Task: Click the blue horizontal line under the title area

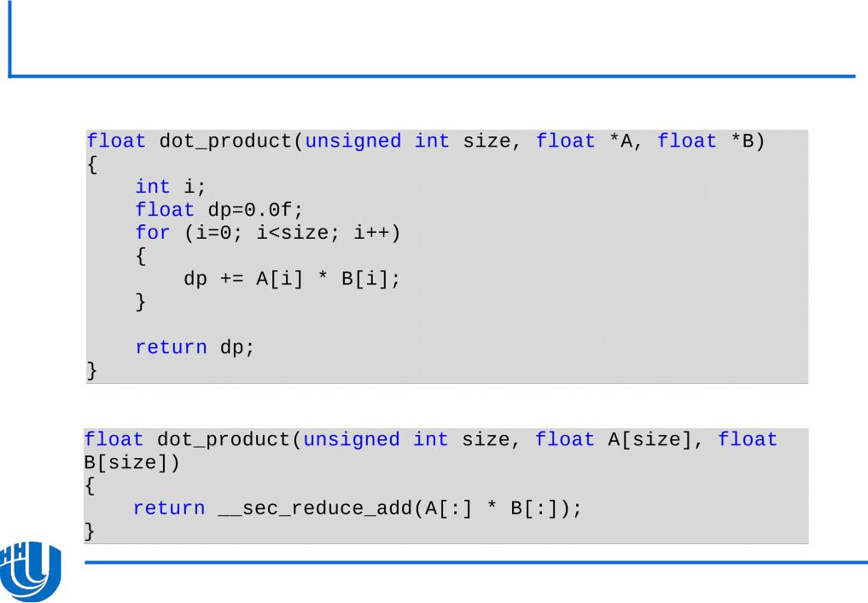Action: click(433, 76)
